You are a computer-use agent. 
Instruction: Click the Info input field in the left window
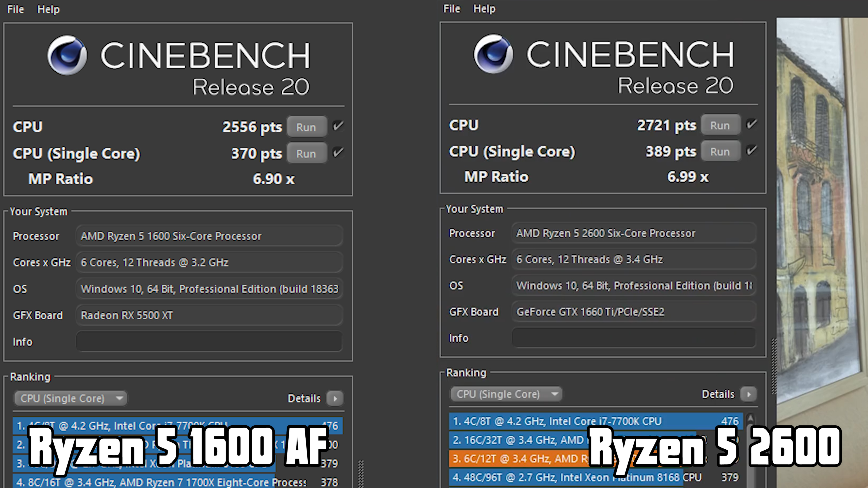coord(209,342)
